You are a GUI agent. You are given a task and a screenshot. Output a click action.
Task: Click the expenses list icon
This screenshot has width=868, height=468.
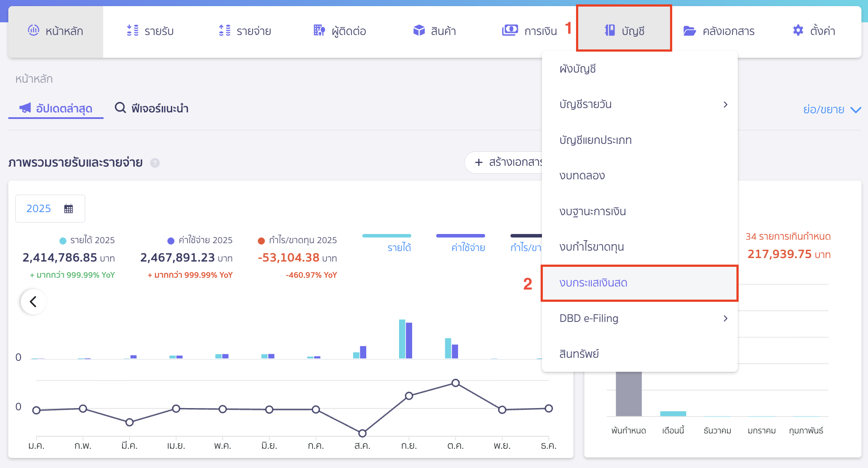[x=225, y=31]
